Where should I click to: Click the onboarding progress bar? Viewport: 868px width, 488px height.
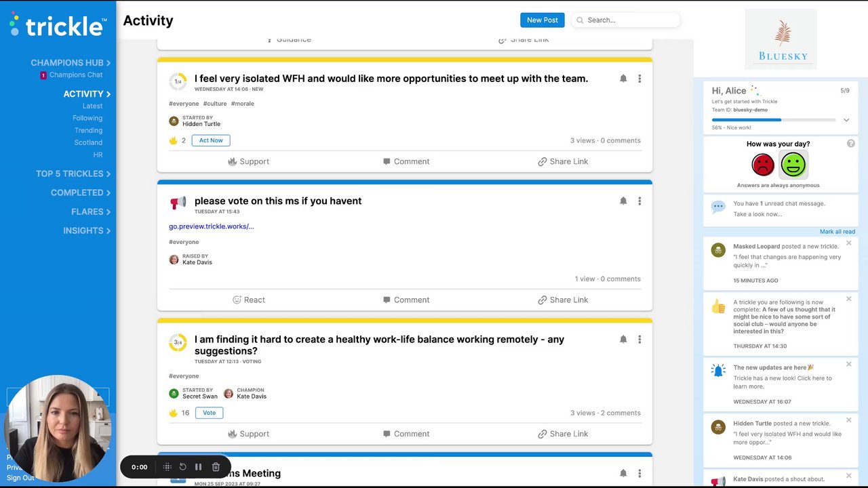(773, 120)
